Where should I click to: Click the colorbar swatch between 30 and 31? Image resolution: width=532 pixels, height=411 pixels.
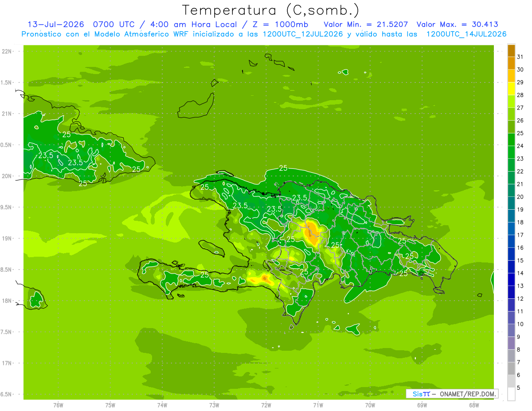(511, 63)
